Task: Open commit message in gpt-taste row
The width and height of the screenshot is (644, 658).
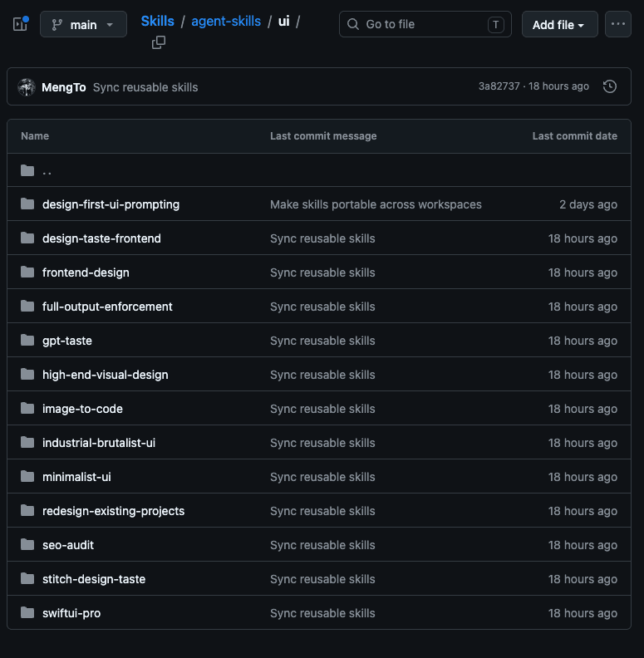Action: 322,341
